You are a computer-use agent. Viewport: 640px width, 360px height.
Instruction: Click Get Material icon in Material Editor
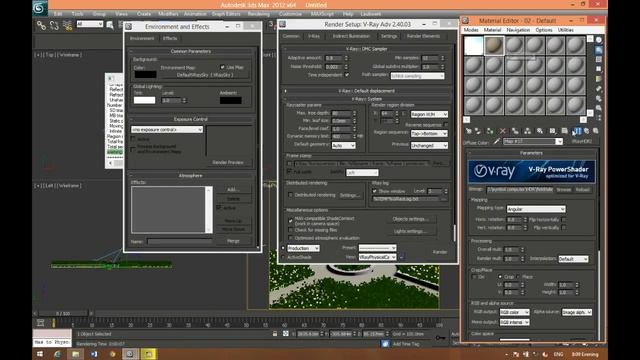coord(469,131)
